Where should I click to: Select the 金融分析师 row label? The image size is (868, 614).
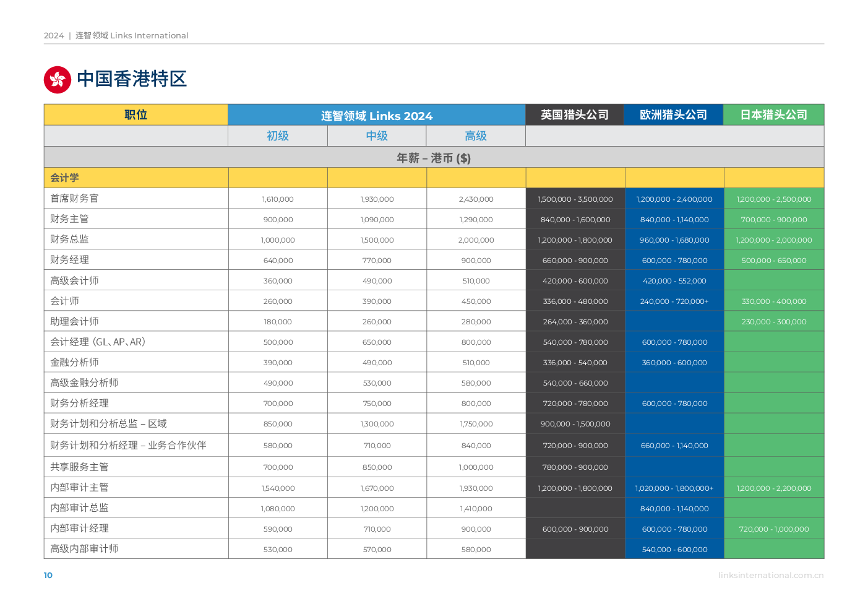pos(74,362)
